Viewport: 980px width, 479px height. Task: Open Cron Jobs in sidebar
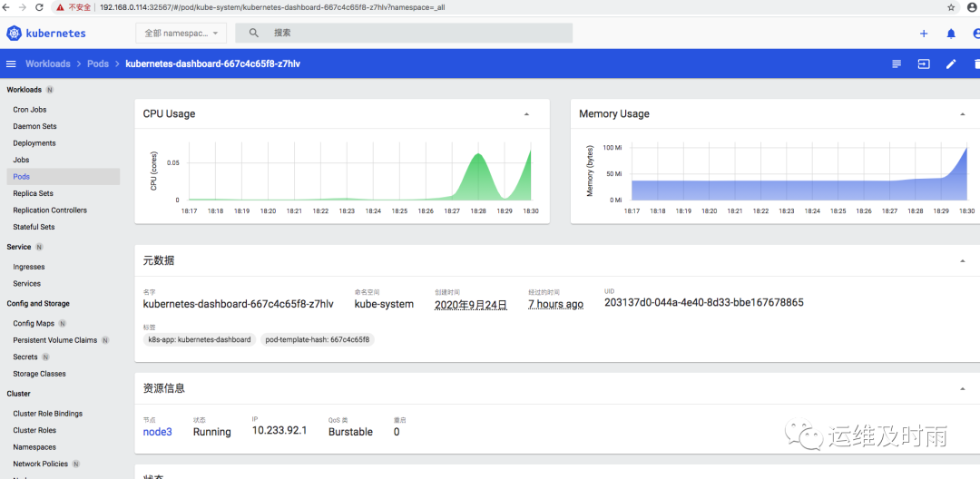(x=30, y=109)
